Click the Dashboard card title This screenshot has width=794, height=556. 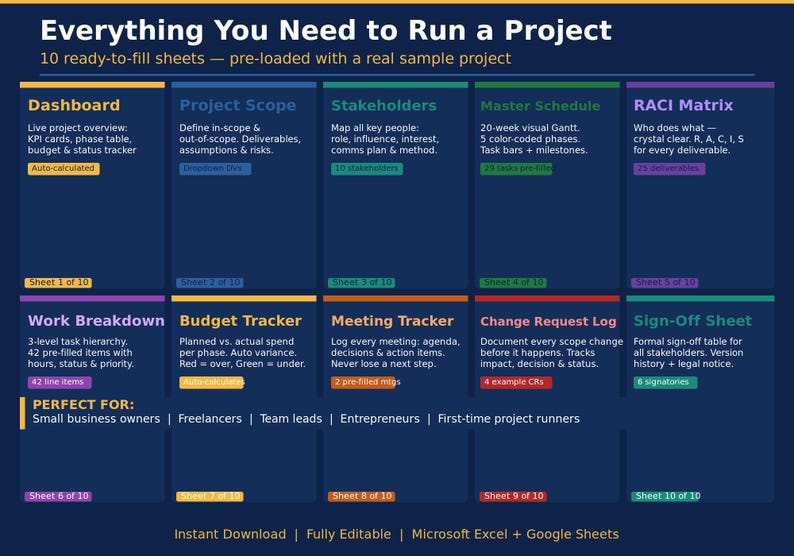(x=74, y=105)
